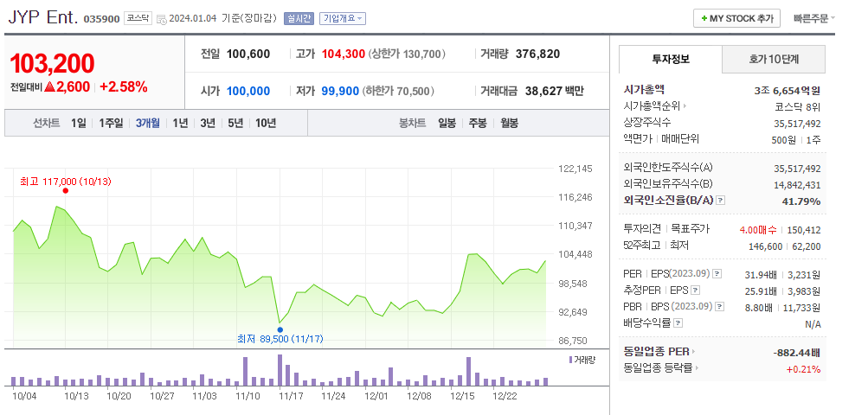Click the 4.00매수 investment opinion
This screenshot has height=415, width=868.
[758, 230]
